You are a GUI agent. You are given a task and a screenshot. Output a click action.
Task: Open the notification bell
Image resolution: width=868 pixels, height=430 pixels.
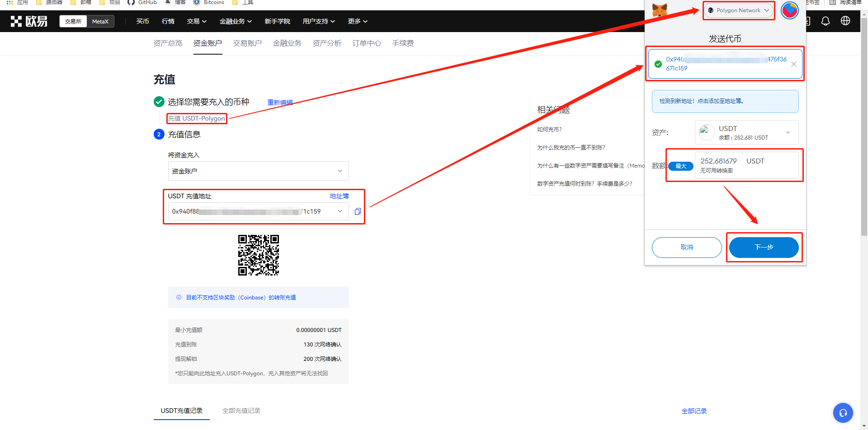[x=826, y=21]
